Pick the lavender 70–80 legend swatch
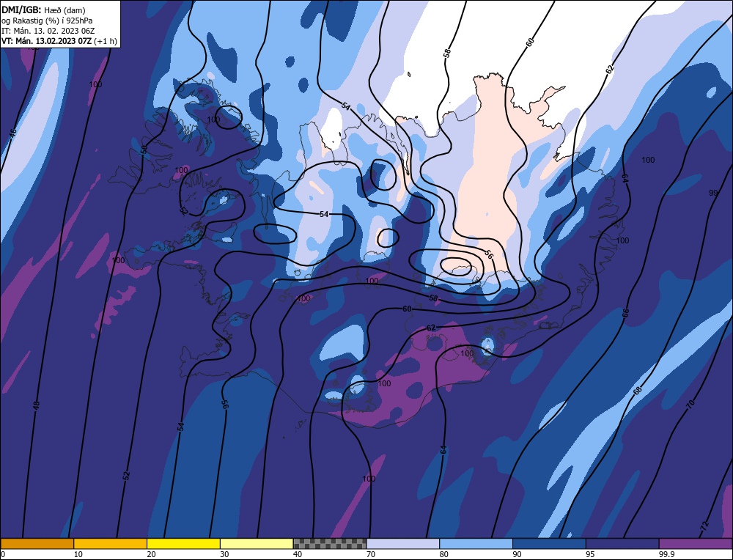Viewport: 733px width, 560px height. point(403,543)
